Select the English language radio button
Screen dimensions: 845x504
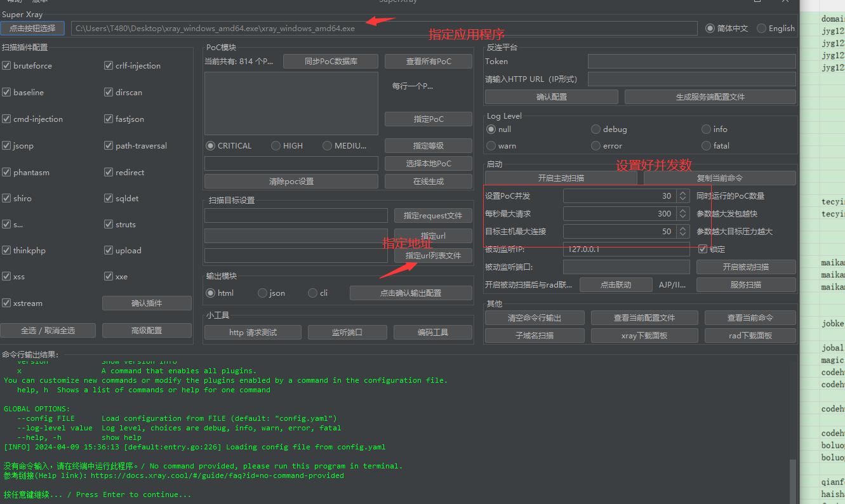tap(761, 28)
